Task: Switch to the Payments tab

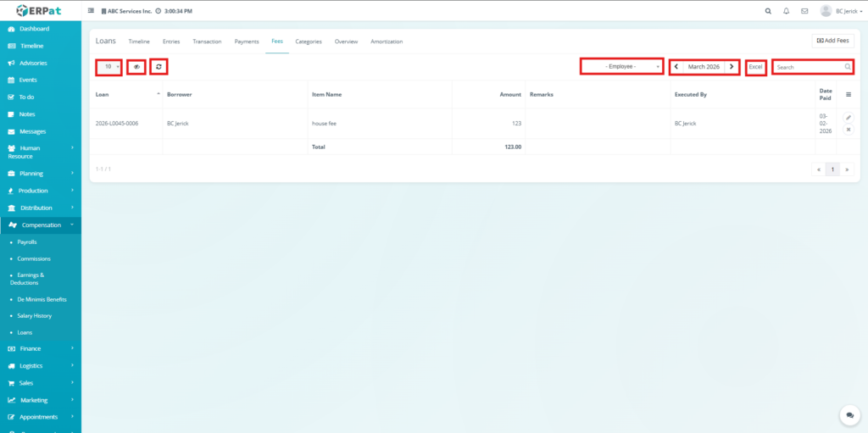Action: click(247, 42)
